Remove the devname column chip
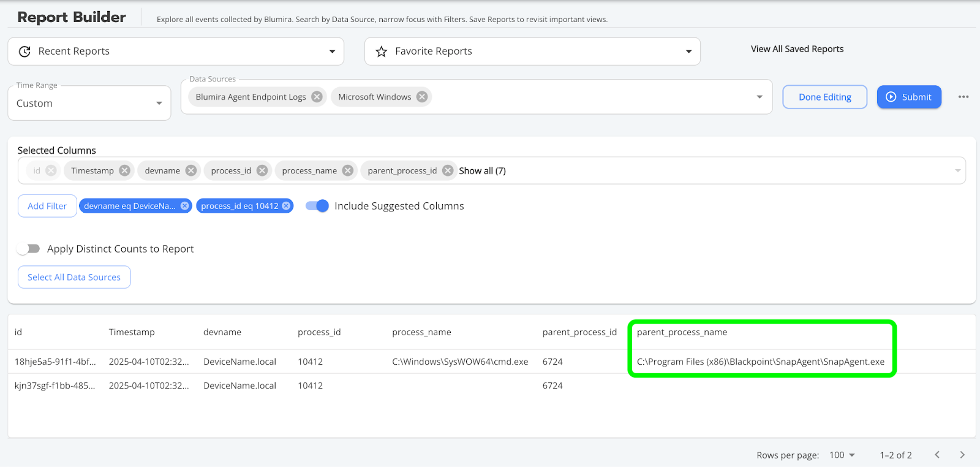This screenshot has height=467, width=980. pos(191,170)
